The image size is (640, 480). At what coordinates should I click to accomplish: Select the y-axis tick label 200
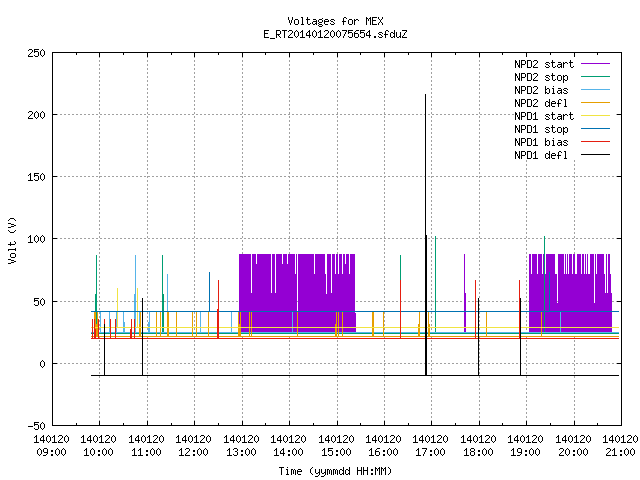[36, 115]
